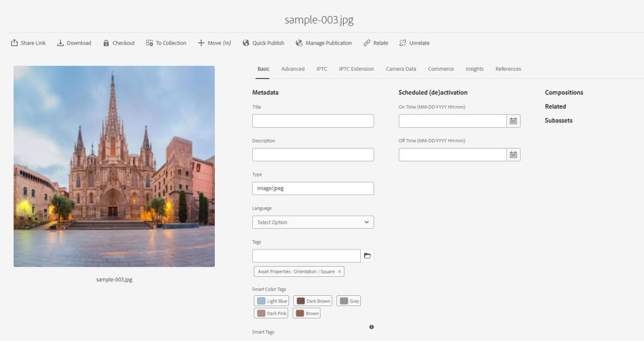Viewport: 644px width, 341px height.
Task: Open the Off Time calendar picker
Action: [x=513, y=154]
